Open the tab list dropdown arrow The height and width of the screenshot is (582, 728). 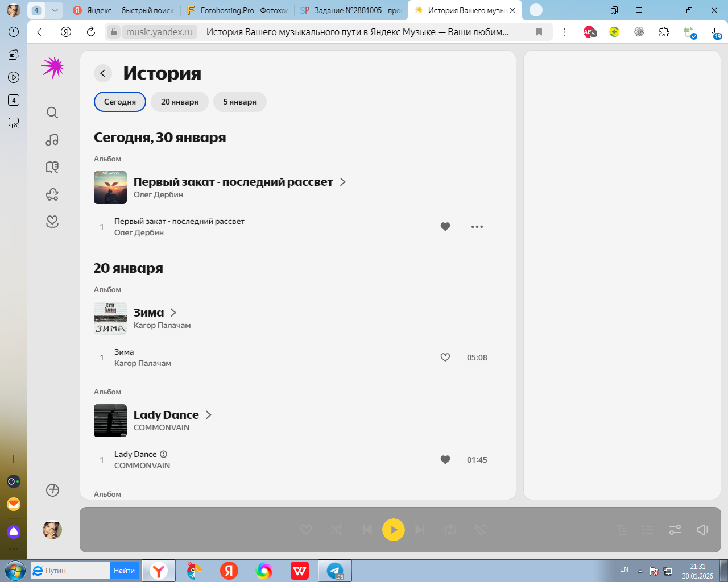55,10
